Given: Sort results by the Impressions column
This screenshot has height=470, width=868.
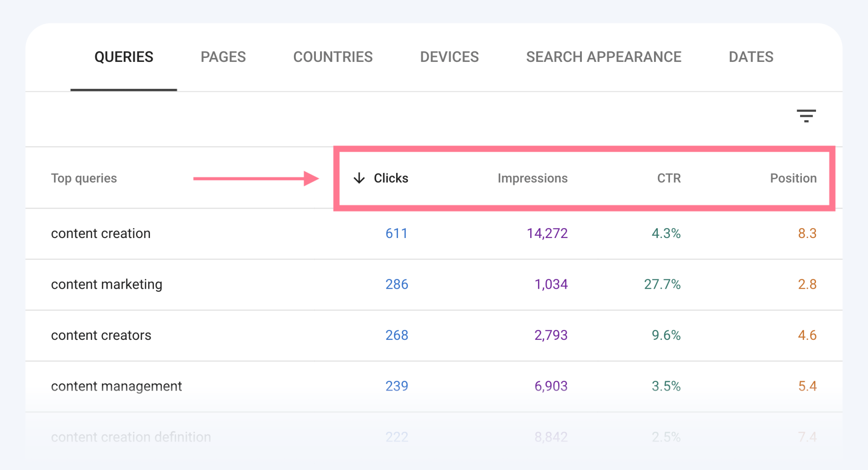Looking at the screenshot, I should tap(532, 178).
